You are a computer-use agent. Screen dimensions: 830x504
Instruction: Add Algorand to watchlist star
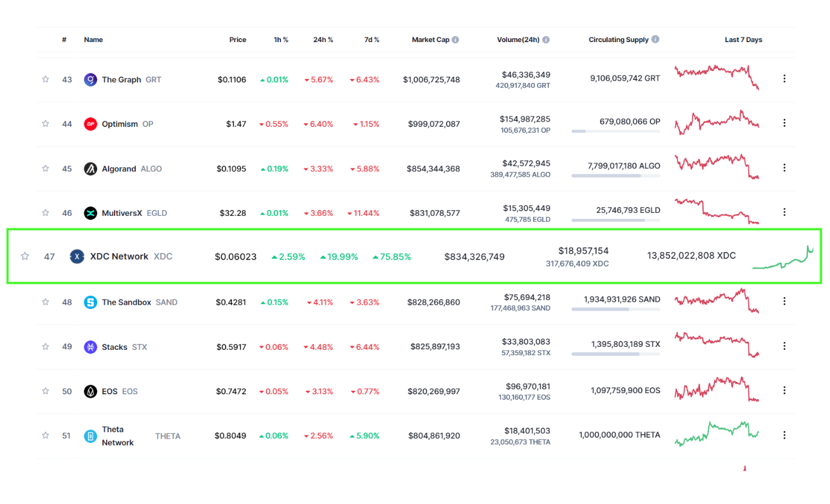[45, 168]
